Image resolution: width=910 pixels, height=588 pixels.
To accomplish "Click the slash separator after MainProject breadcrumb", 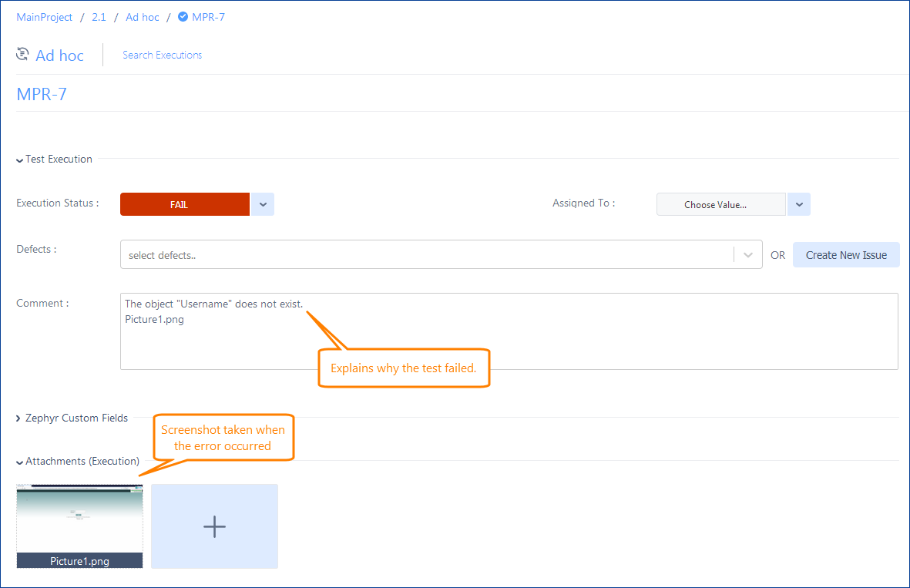I will pyautogui.click(x=81, y=16).
